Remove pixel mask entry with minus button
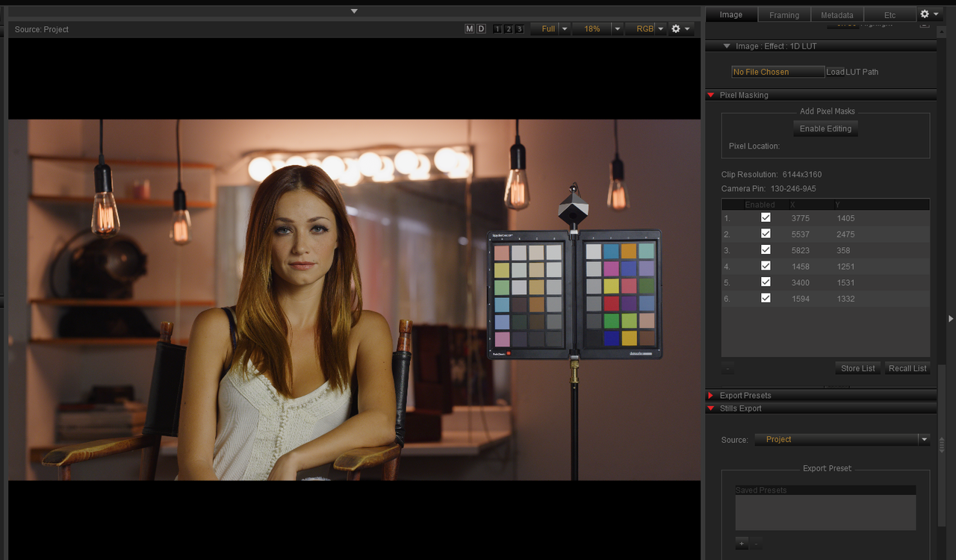This screenshot has width=956, height=560. click(728, 368)
